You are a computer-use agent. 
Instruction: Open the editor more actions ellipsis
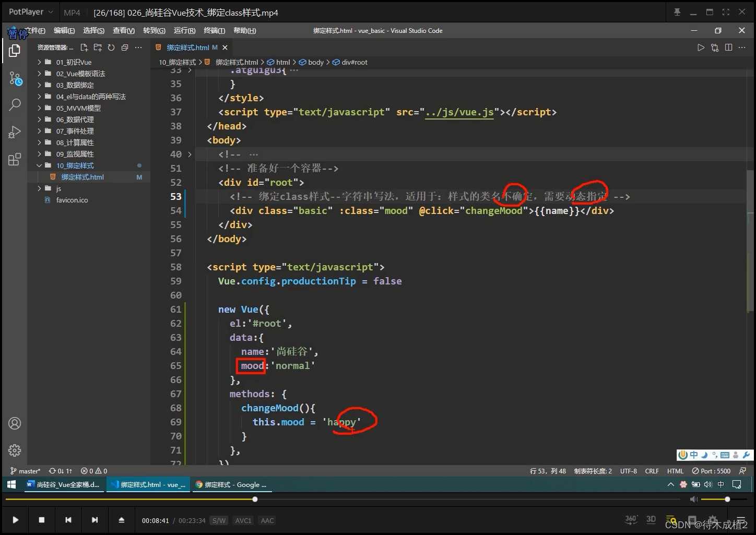pyautogui.click(x=742, y=47)
